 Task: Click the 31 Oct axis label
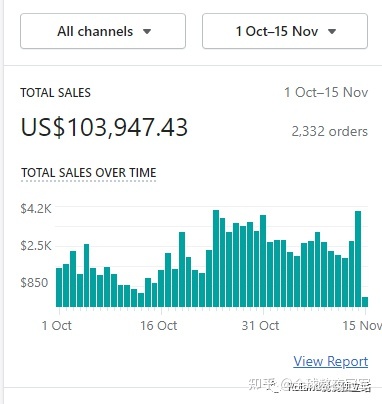click(260, 325)
